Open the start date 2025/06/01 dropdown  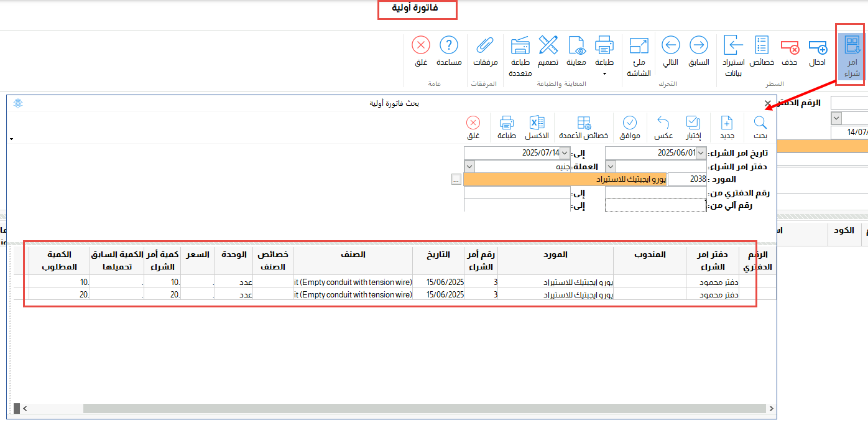(701, 153)
